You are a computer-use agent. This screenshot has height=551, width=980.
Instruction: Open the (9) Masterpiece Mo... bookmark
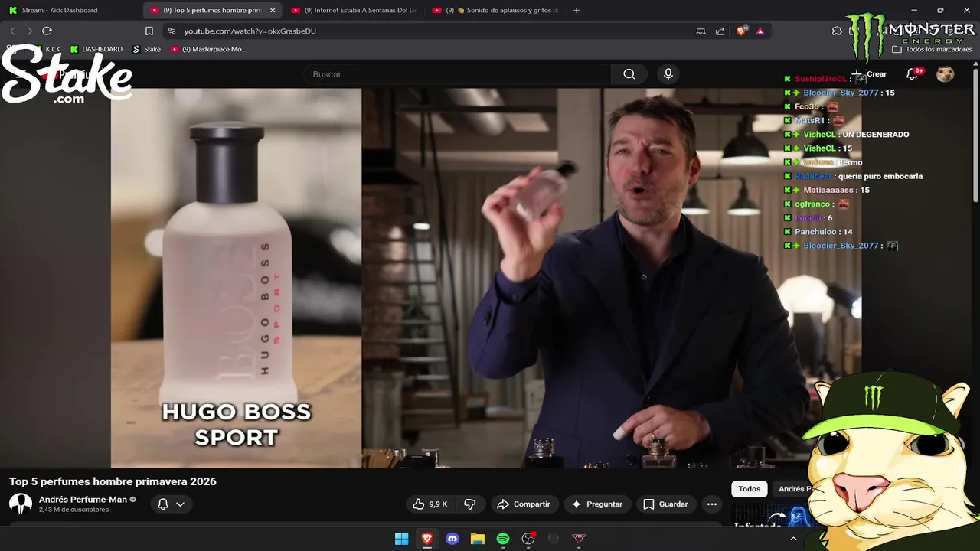tap(208, 49)
